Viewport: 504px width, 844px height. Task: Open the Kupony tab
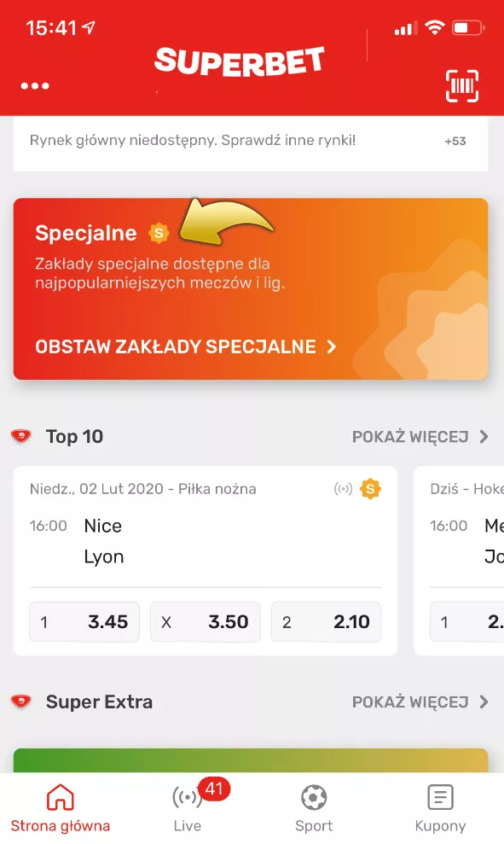[440, 808]
